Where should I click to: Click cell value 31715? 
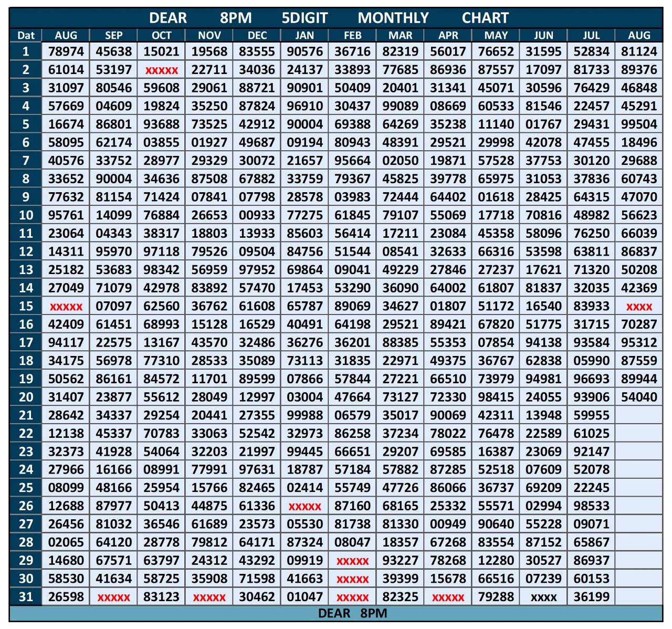tap(591, 324)
